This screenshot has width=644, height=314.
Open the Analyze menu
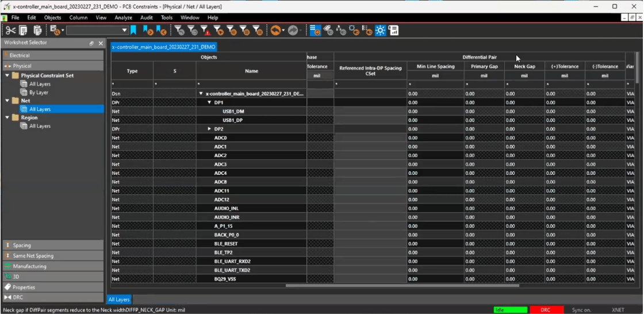tap(123, 18)
